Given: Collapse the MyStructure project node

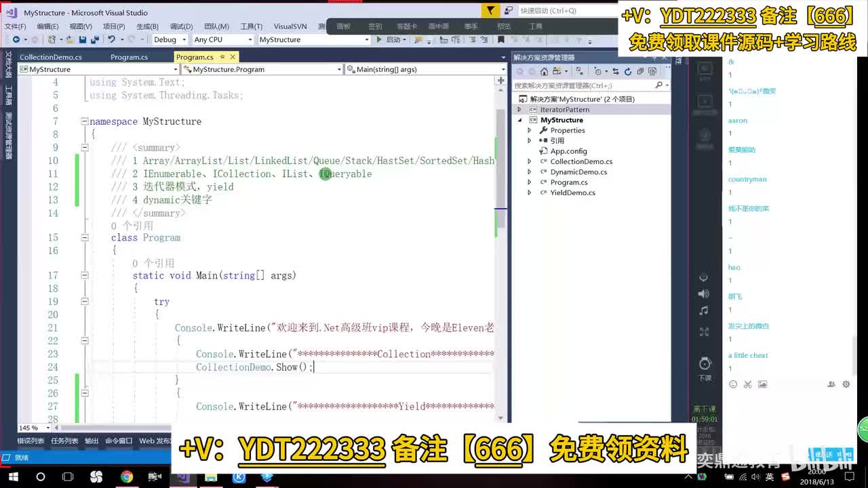Looking at the screenshot, I should click(x=519, y=120).
